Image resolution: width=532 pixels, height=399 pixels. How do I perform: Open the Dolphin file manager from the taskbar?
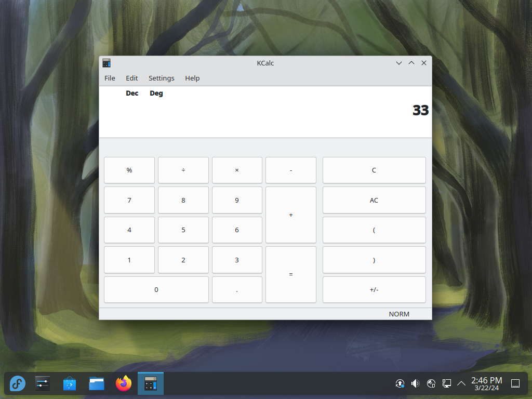coord(97,384)
